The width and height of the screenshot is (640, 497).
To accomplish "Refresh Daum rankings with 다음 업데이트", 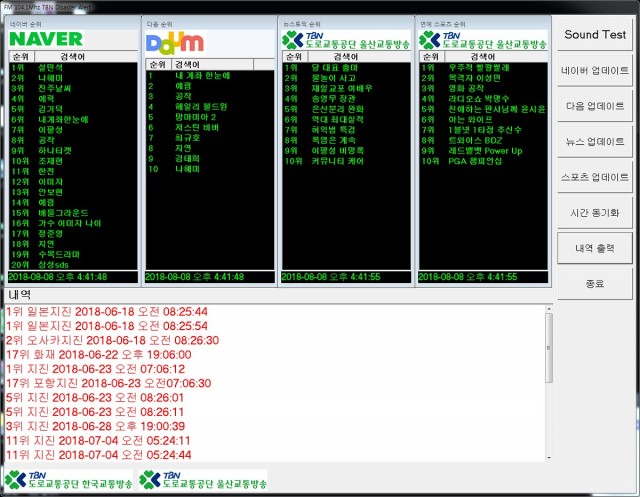I will [x=595, y=107].
